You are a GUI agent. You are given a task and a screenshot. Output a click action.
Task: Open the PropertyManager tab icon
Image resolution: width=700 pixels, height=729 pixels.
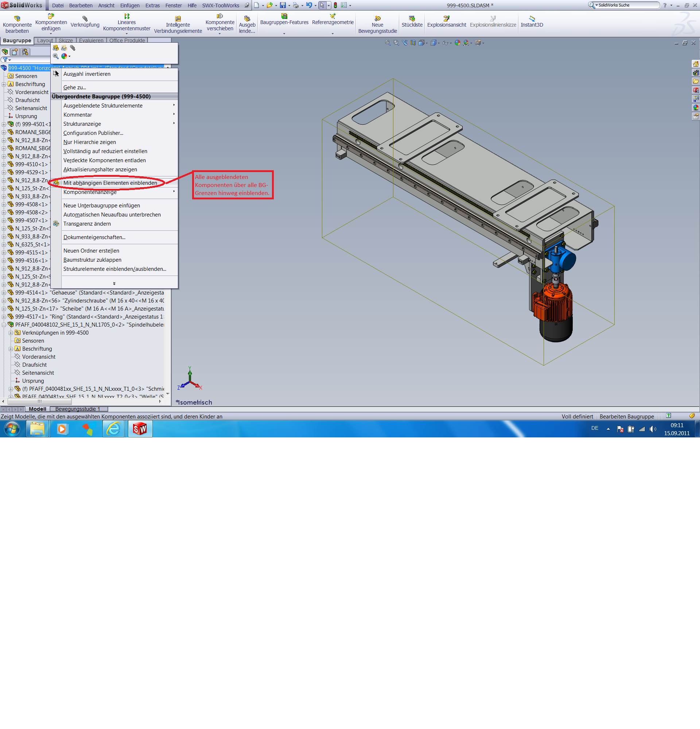(15, 52)
